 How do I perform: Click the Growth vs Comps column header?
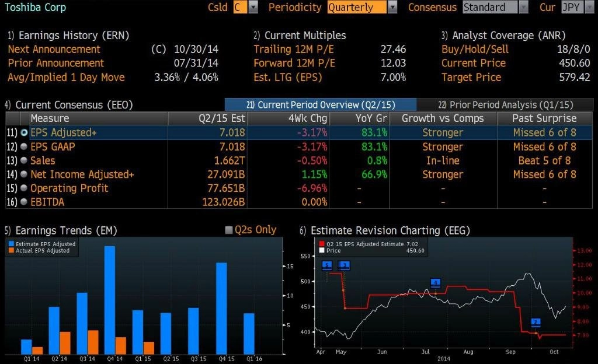[x=443, y=118]
